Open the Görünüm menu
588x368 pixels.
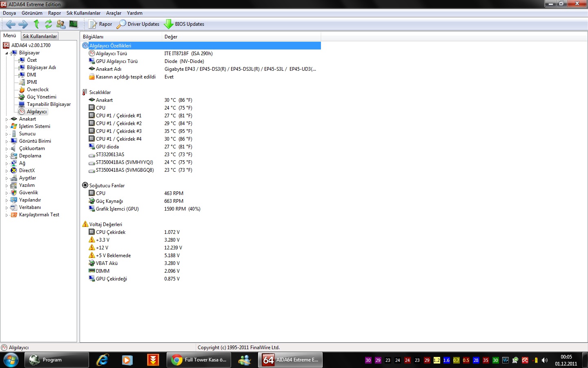click(32, 13)
